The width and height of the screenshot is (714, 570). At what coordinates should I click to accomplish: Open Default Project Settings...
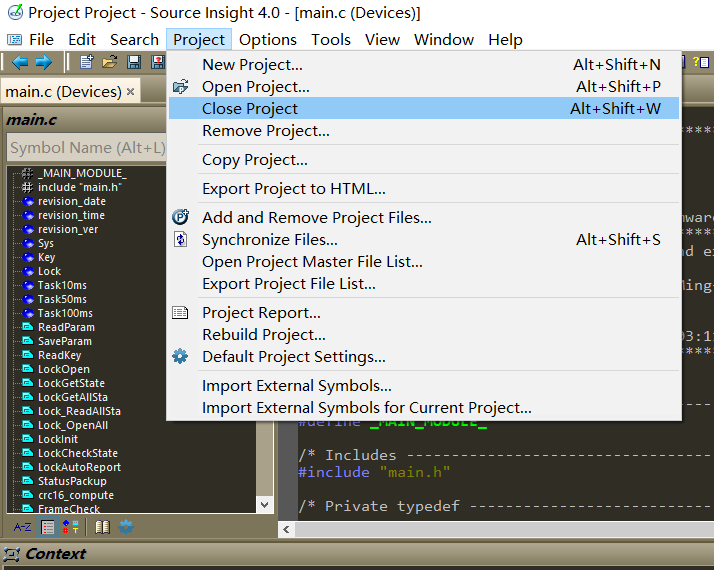point(424,356)
